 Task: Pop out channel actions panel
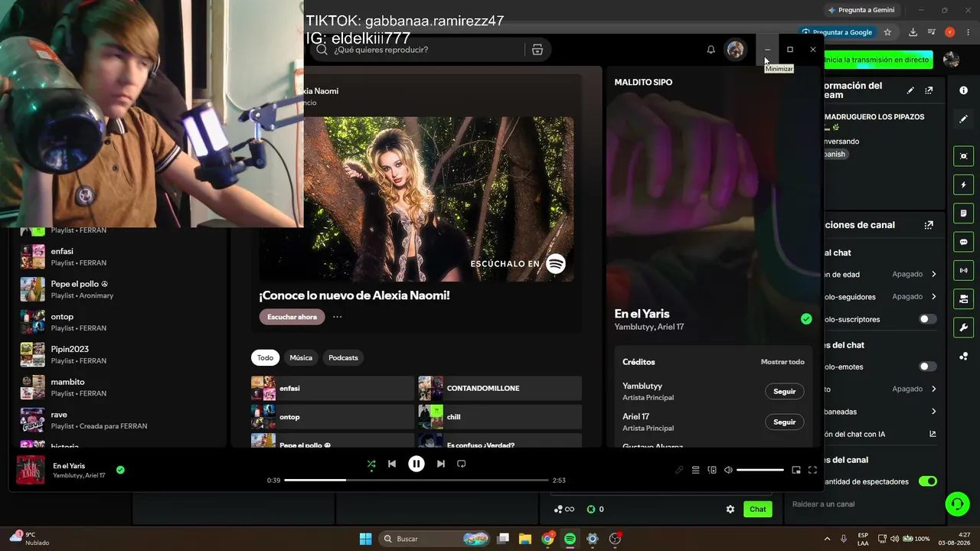[929, 225]
